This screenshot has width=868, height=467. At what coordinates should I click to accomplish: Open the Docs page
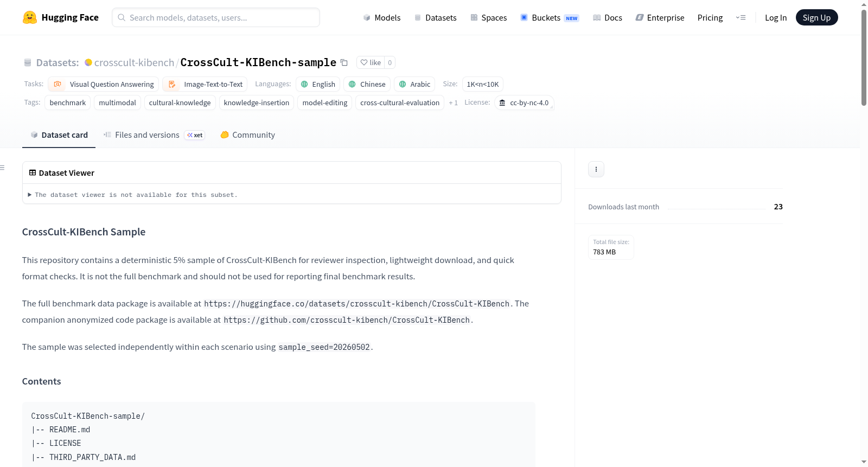click(607, 17)
